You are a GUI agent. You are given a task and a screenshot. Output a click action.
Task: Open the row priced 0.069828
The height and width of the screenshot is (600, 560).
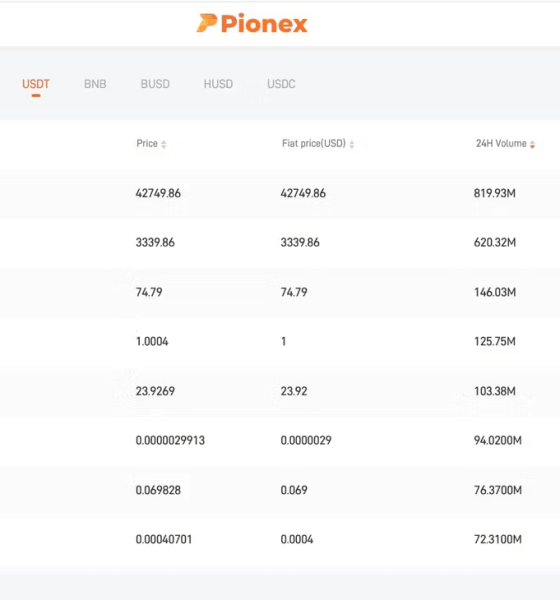[x=280, y=490]
